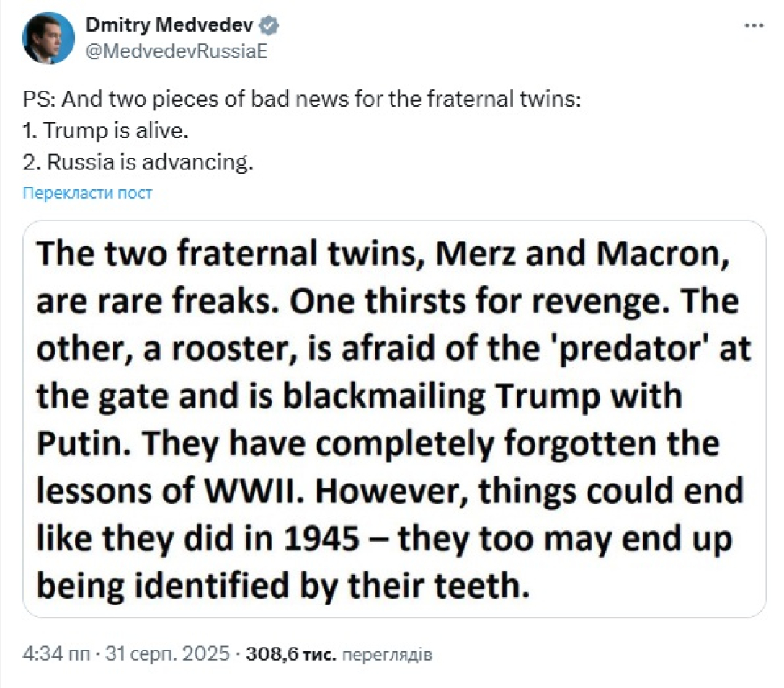Click the display name Dmitry Medvedev

click(170, 26)
